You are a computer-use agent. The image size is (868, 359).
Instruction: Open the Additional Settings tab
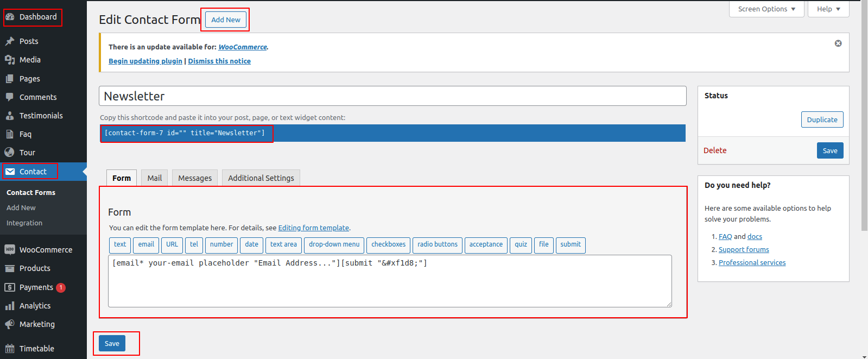(261, 178)
